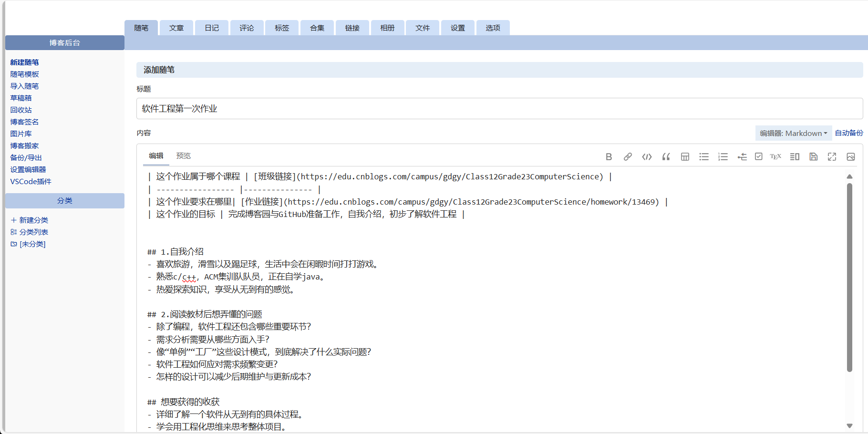Apply bold formatting in the editor toolbar
The image size is (868, 434).
pos(609,156)
